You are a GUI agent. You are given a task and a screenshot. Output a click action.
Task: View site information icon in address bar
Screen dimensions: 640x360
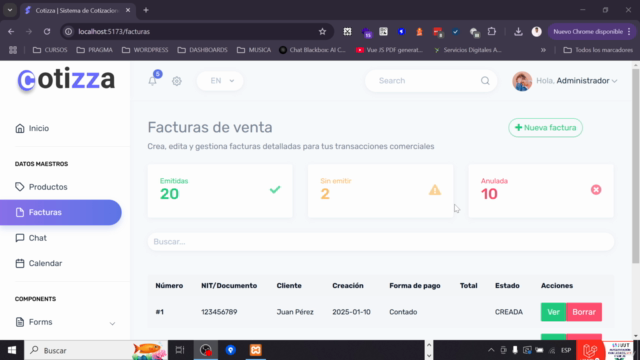(69, 31)
